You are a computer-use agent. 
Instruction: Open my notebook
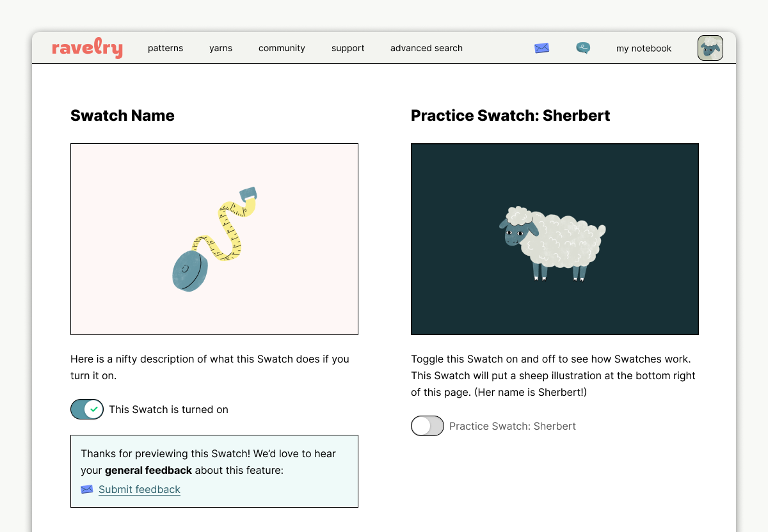pyautogui.click(x=643, y=48)
